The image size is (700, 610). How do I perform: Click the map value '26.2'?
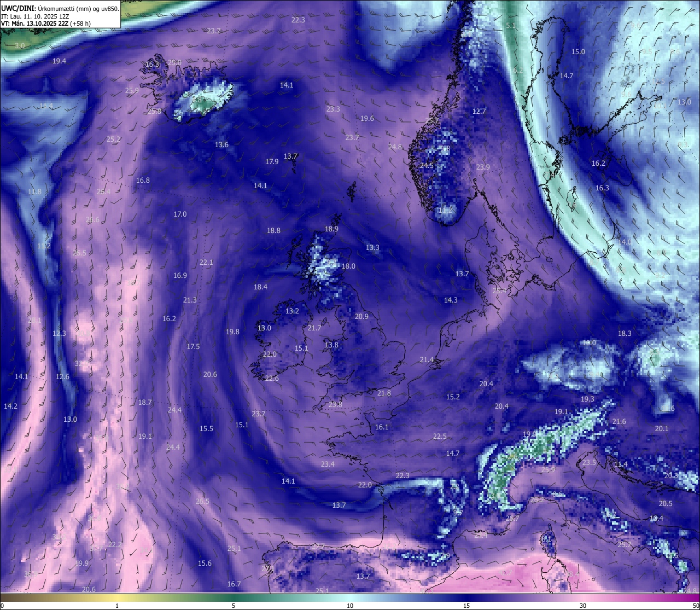click(x=537, y=500)
